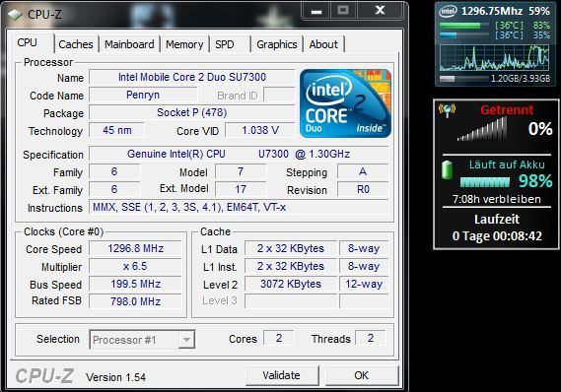
Task: Click the Rated FSB value 798.0 MHz
Action: click(136, 301)
